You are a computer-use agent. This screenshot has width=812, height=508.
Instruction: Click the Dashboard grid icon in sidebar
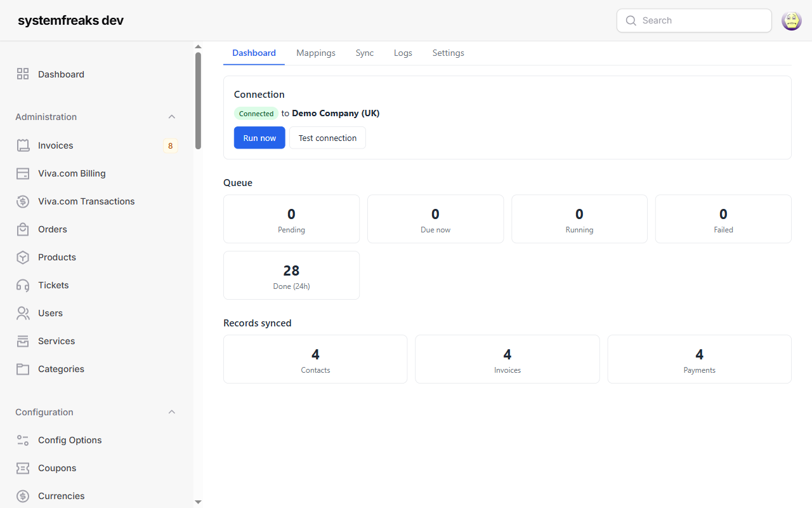[23, 74]
